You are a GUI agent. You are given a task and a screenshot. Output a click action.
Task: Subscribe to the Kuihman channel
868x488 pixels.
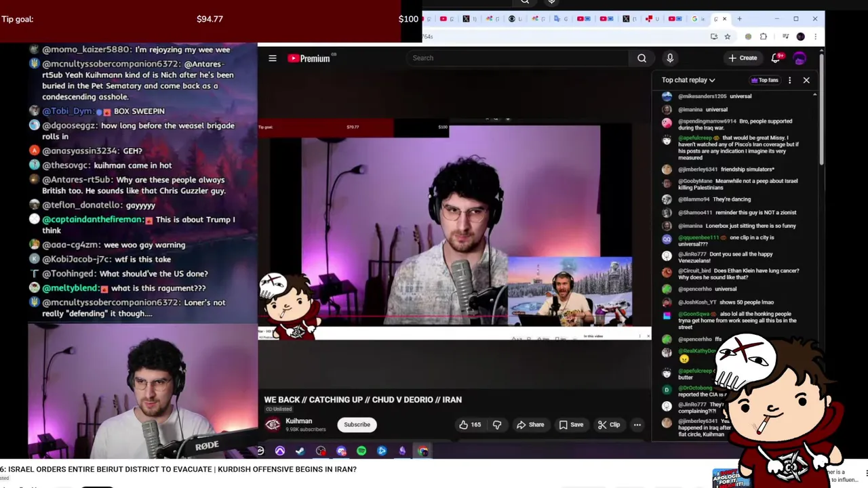click(x=357, y=425)
